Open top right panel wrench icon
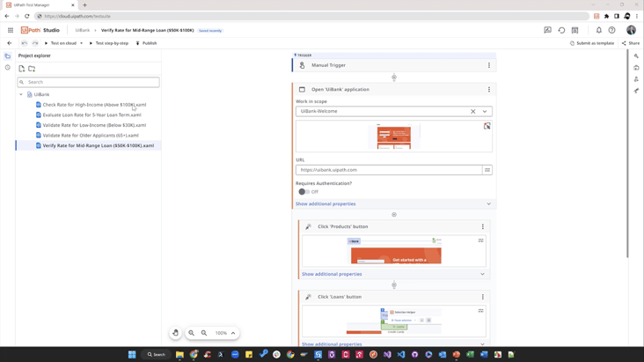644x362 pixels. tap(636, 56)
